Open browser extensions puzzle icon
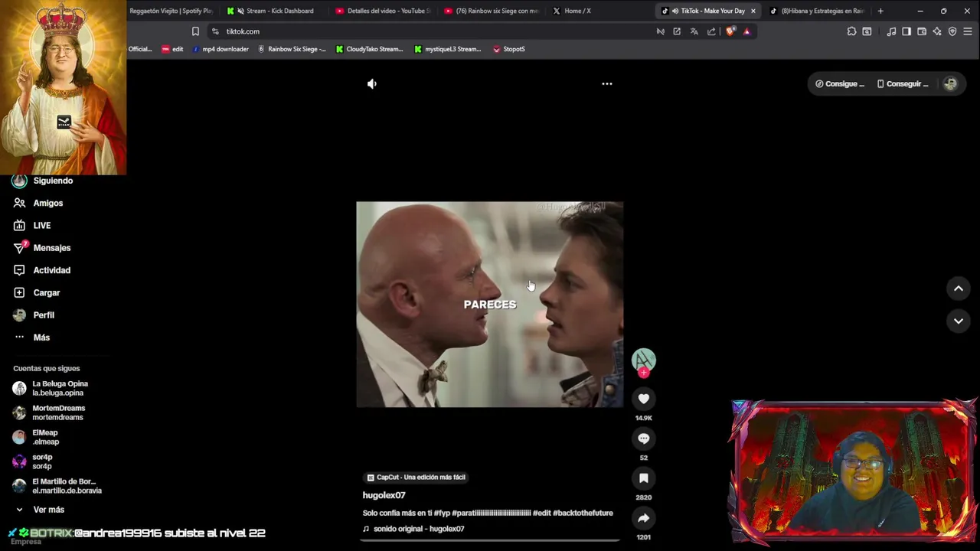This screenshot has height=551, width=980. click(851, 31)
